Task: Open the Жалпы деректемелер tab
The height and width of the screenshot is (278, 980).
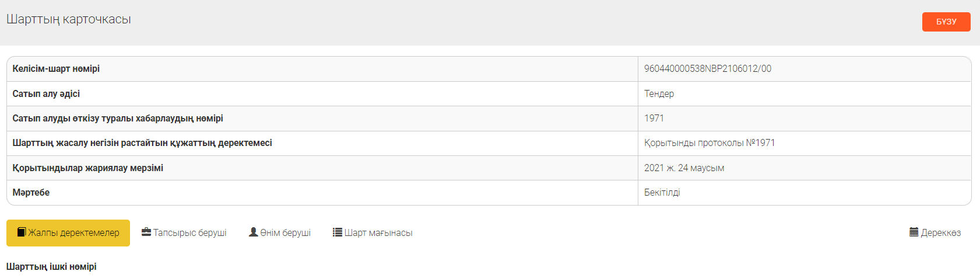Action: [x=73, y=233]
